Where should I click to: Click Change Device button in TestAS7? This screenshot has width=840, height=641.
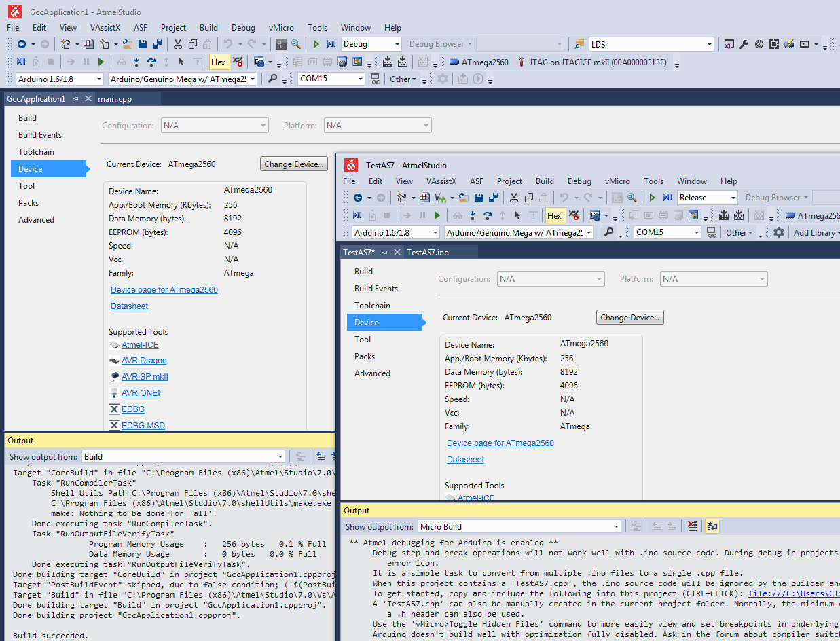click(630, 317)
